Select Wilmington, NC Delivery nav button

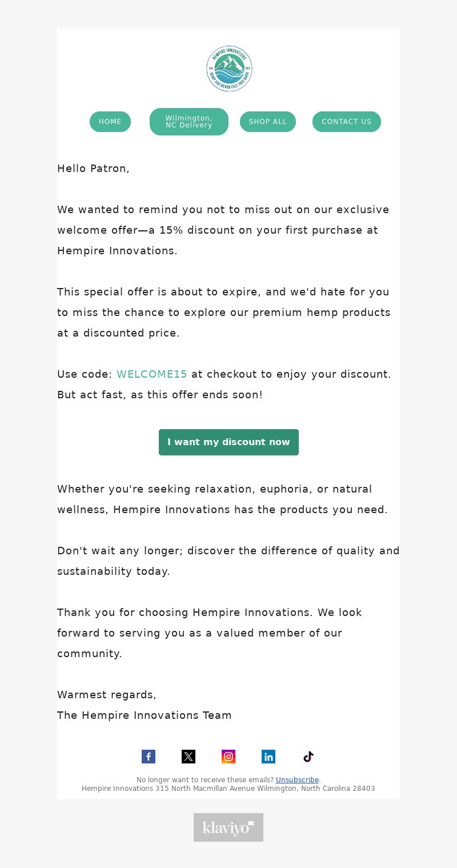pyautogui.click(x=189, y=122)
